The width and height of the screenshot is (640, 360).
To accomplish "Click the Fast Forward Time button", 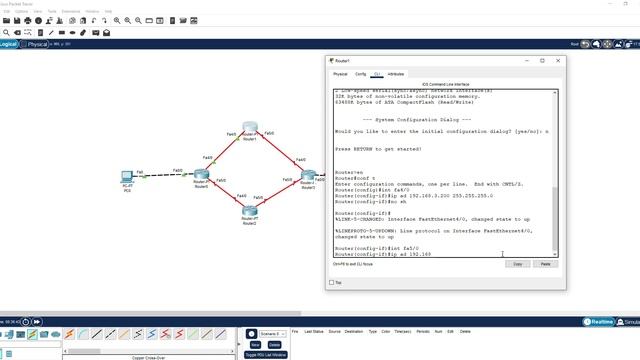I will (37, 322).
